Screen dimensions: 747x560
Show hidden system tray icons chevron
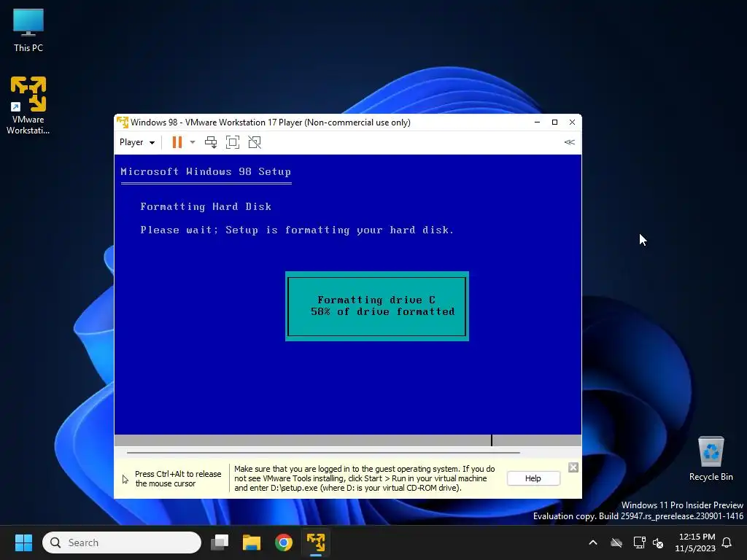pyautogui.click(x=593, y=542)
